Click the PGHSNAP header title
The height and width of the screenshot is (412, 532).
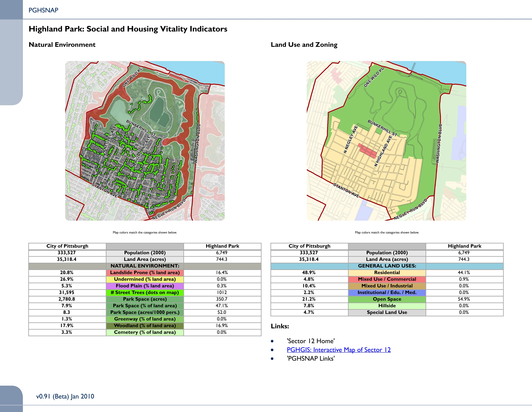(x=43, y=10)
